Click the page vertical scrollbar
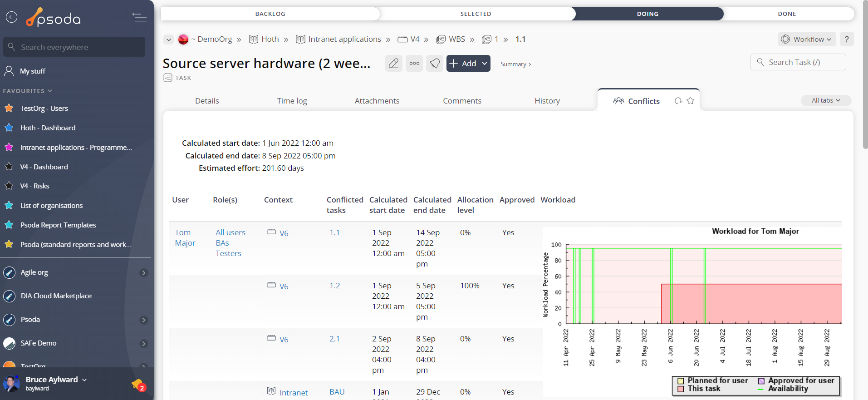The width and height of the screenshot is (868, 400). tap(865, 74)
